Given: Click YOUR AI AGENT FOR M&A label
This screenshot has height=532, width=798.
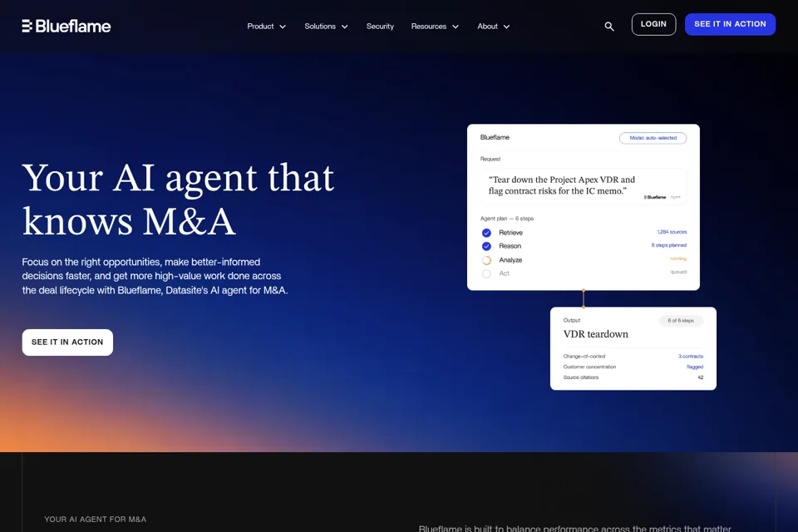Looking at the screenshot, I should pyautogui.click(x=95, y=520).
